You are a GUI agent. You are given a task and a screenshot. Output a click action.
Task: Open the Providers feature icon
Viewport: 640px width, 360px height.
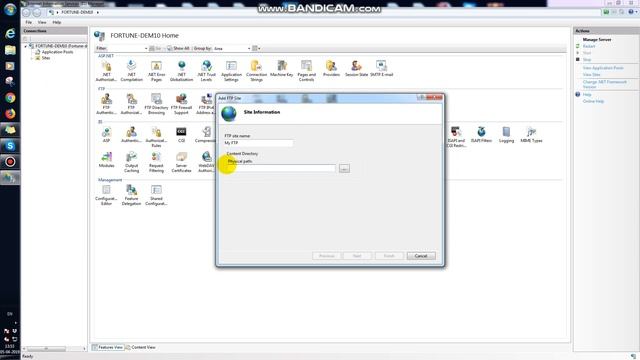click(x=331, y=69)
